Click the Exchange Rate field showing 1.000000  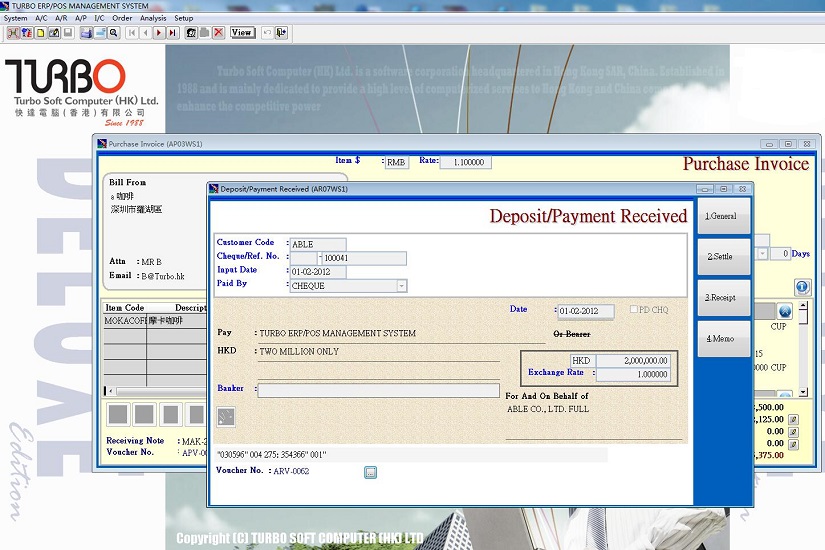pos(633,374)
